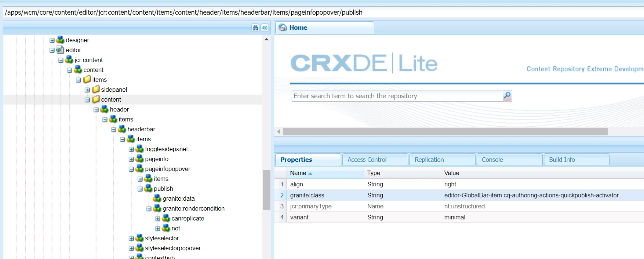The width and height of the screenshot is (644, 259).
Task: Click the sidepanel folder icon
Action: pyautogui.click(x=96, y=89)
